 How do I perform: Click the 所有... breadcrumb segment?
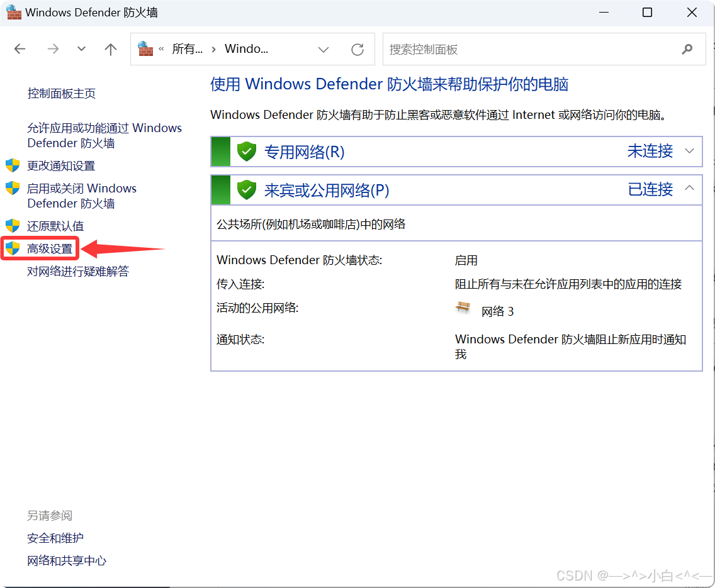click(187, 48)
